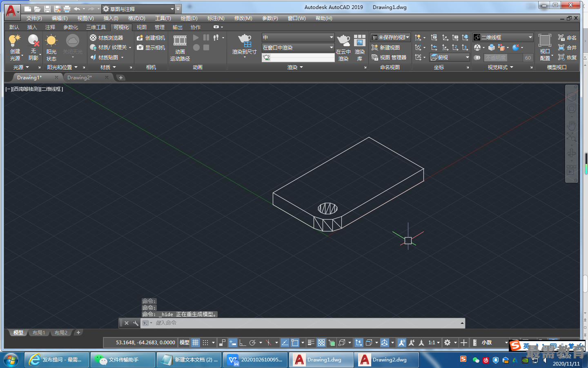Open the 中 render preset dropdown

point(298,37)
